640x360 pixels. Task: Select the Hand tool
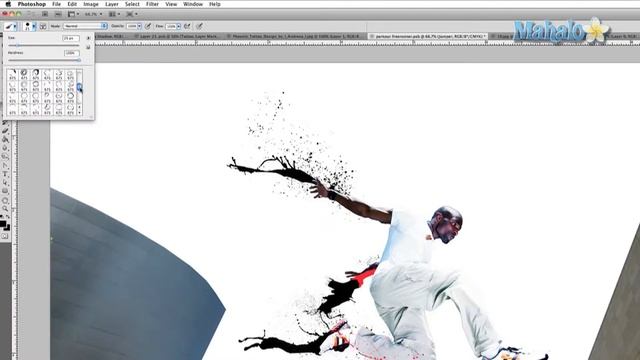[5, 200]
